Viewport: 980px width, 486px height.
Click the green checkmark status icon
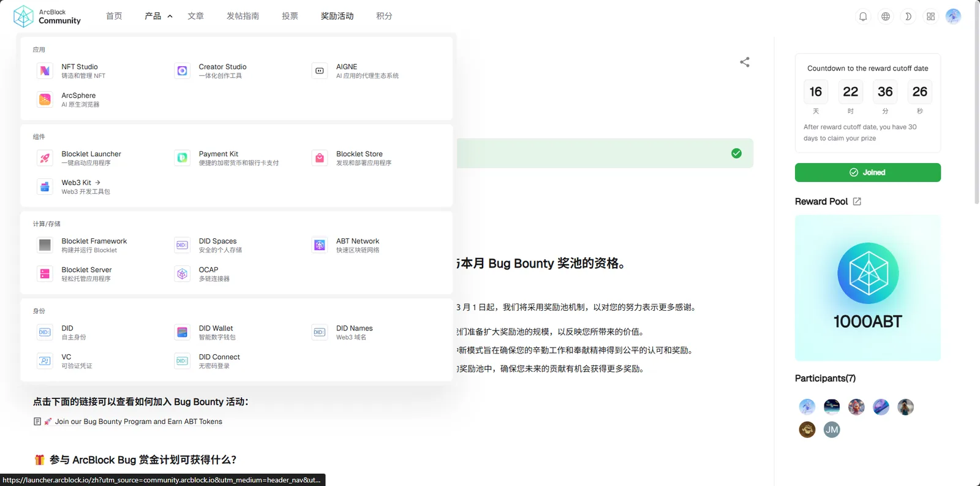coord(736,153)
